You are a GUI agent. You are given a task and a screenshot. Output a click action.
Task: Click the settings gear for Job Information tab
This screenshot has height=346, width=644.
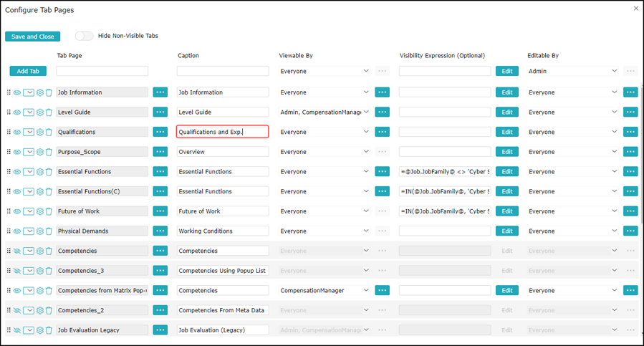[40, 92]
